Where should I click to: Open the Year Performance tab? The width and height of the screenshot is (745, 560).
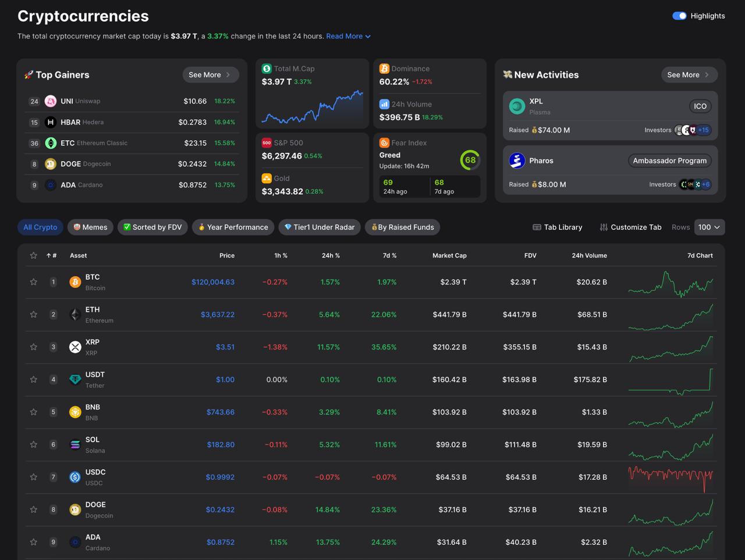coord(233,227)
